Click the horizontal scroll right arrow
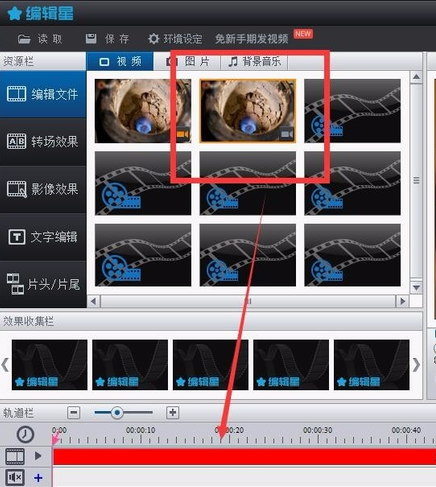This screenshot has height=487, width=436. (x=402, y=301)
